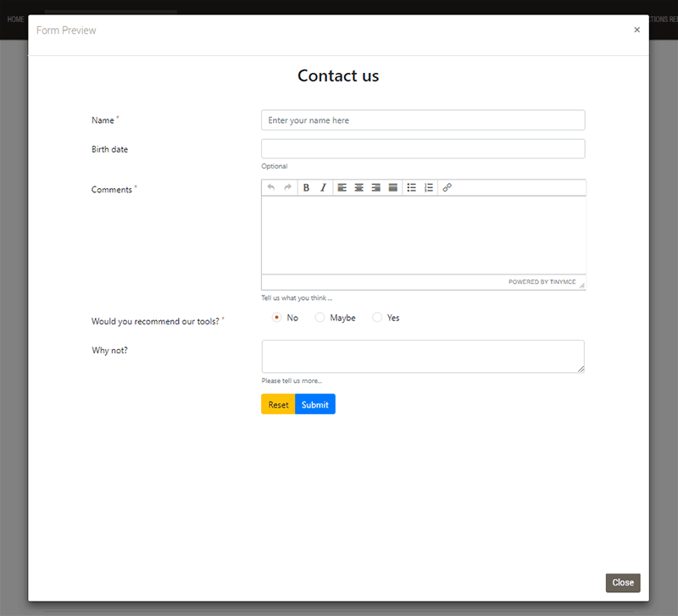Justify the comment text

tap(393, 188)
